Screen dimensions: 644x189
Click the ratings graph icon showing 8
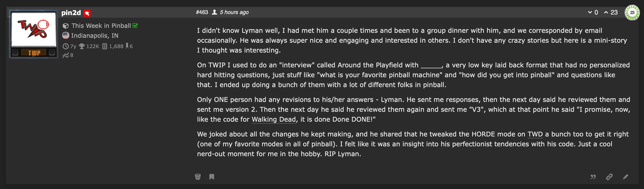click(x=66, y=56)
